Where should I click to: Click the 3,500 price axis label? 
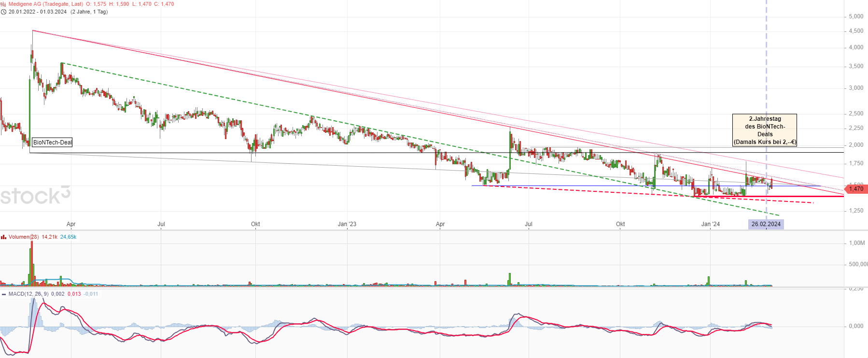pyautogui.click(x=856, y=66)
